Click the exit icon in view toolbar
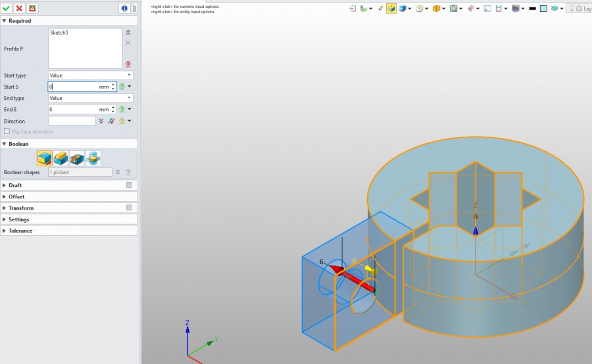 [x=353, y=9]
